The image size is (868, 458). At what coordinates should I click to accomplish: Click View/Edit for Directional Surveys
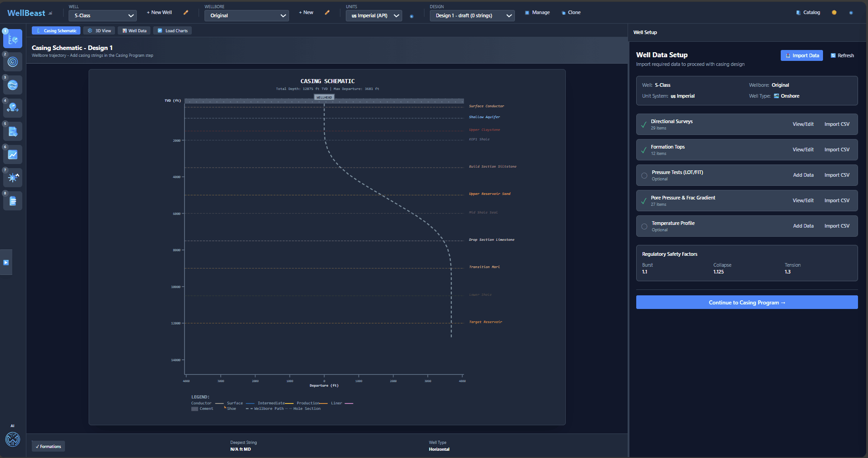(803, 124)
